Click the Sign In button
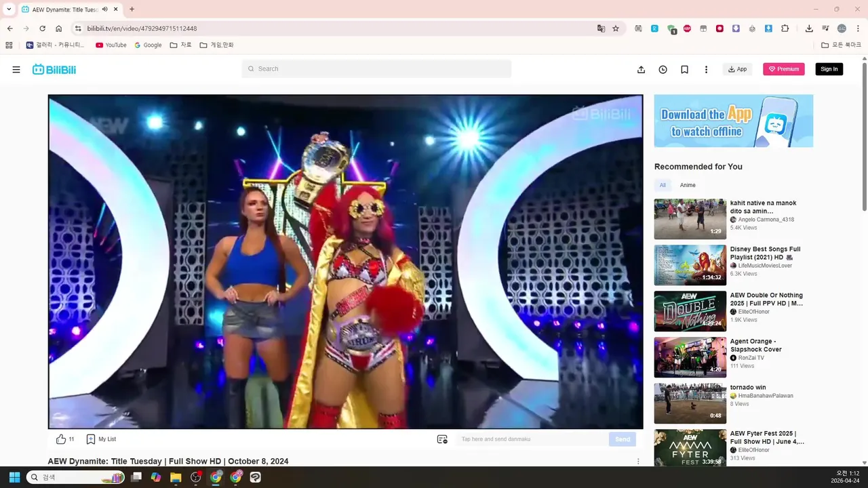 [829, 69]
